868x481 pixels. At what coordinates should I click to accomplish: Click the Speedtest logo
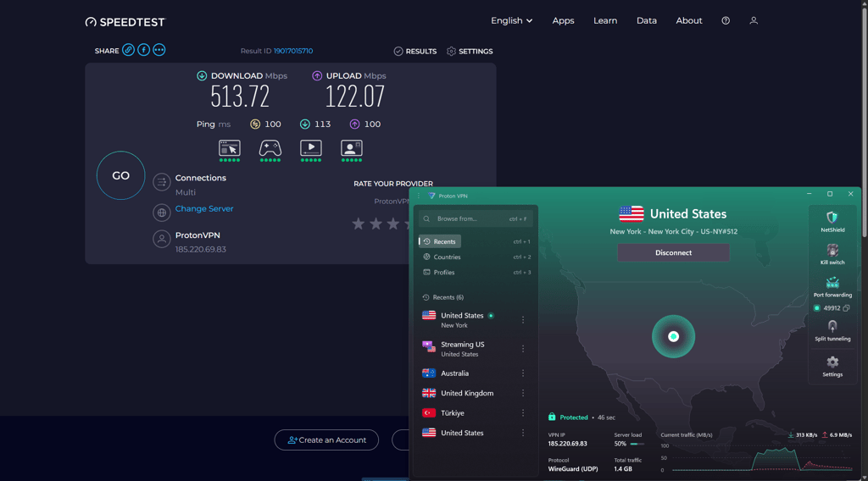click(125, 21)
